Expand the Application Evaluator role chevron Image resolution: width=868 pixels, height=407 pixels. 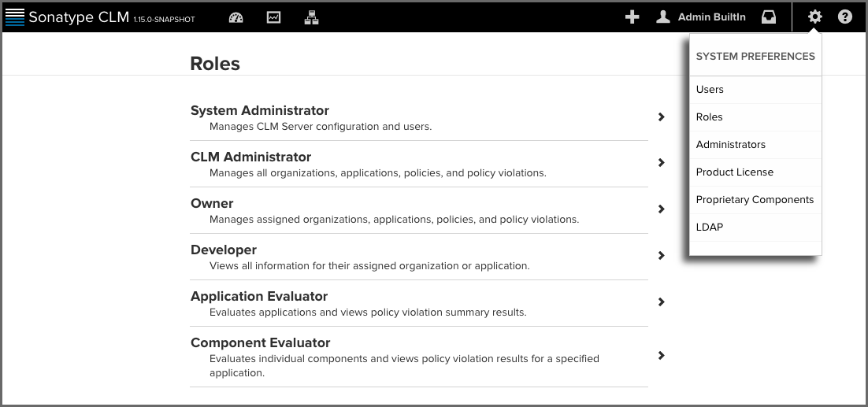pos(661,302)
